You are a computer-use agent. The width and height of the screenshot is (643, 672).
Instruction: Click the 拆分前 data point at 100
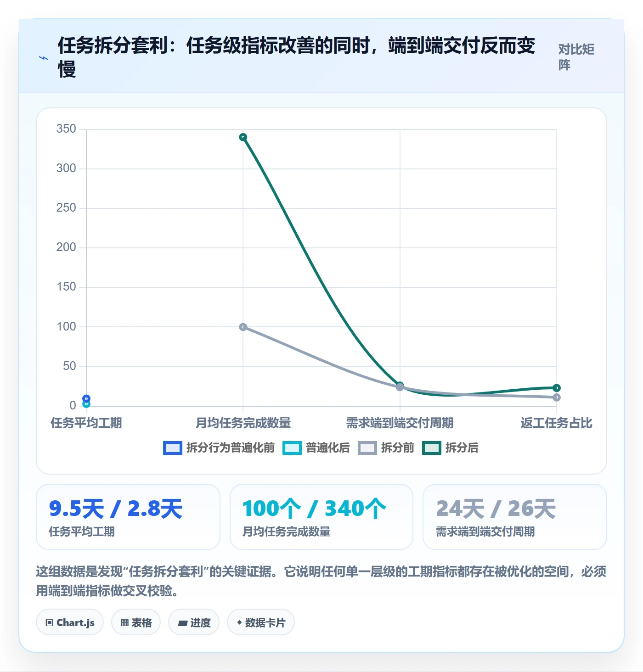coord(243,327)
